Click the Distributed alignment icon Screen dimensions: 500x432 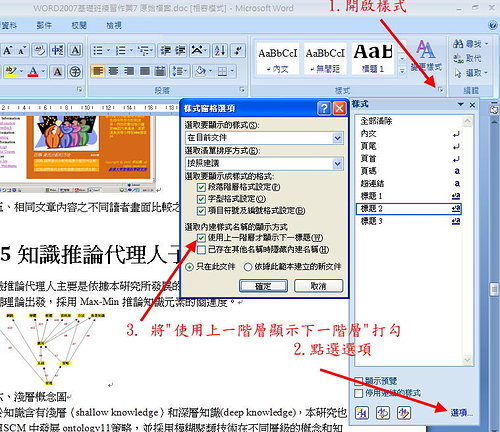(160, 71)
